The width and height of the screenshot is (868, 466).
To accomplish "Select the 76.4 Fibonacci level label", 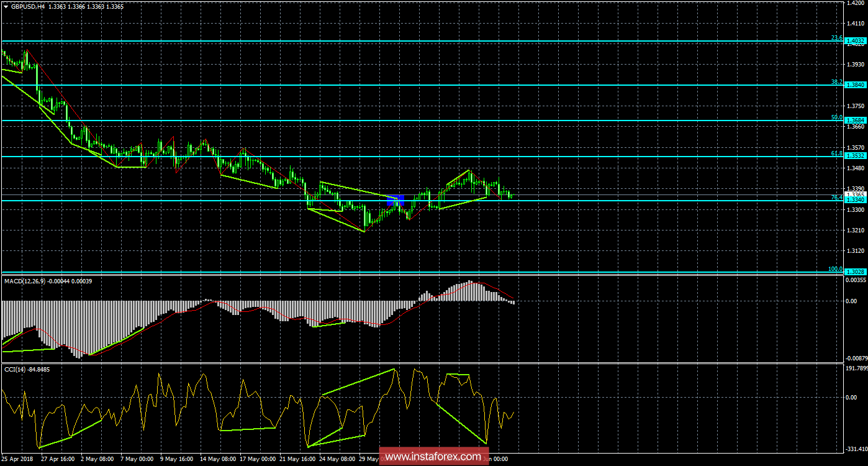I will pyautogui.click(x=836, y=198).
